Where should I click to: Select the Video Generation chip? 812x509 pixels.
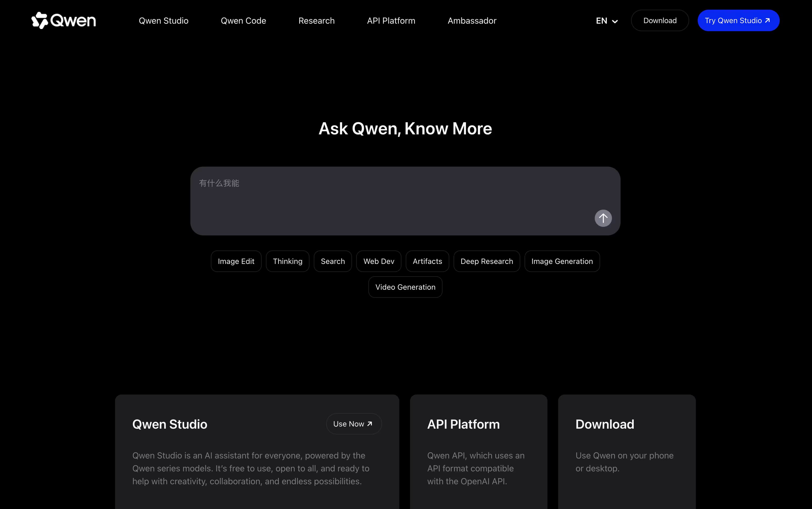405,287
